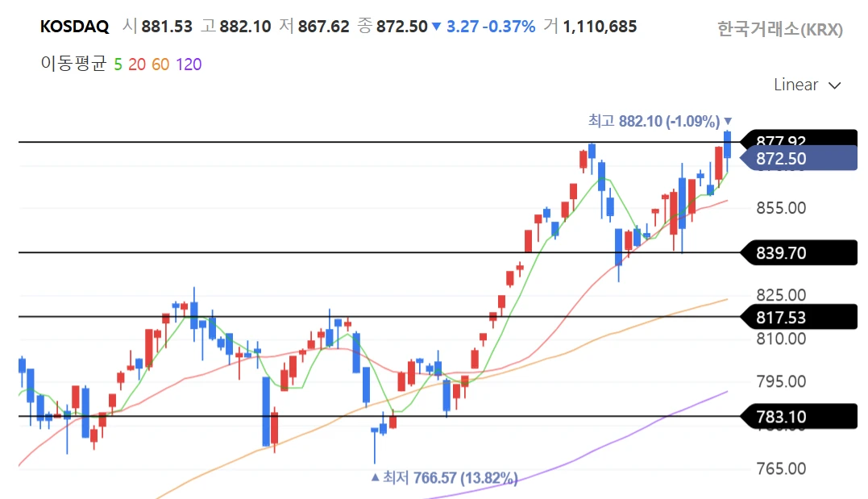This screenshot has width=868, height=499.
Task: Click the blue down arrow before 3.27
Action: [436, 27]
